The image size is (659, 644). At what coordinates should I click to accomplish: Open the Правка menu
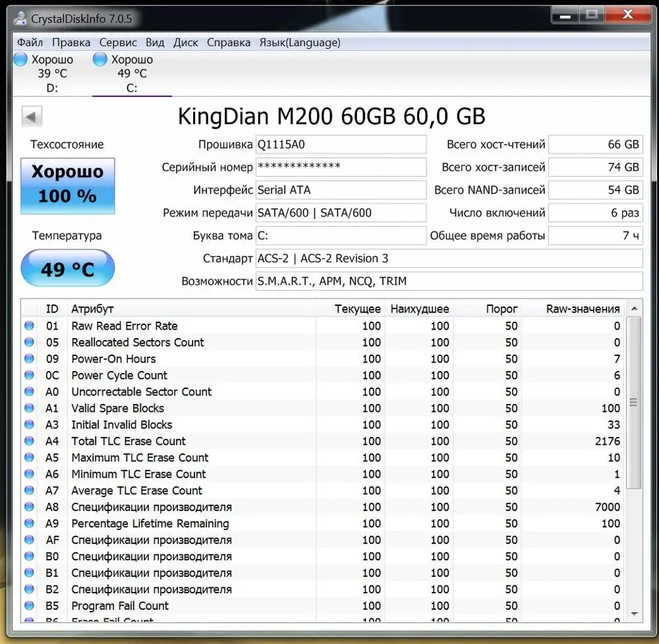tap(71, 42)
